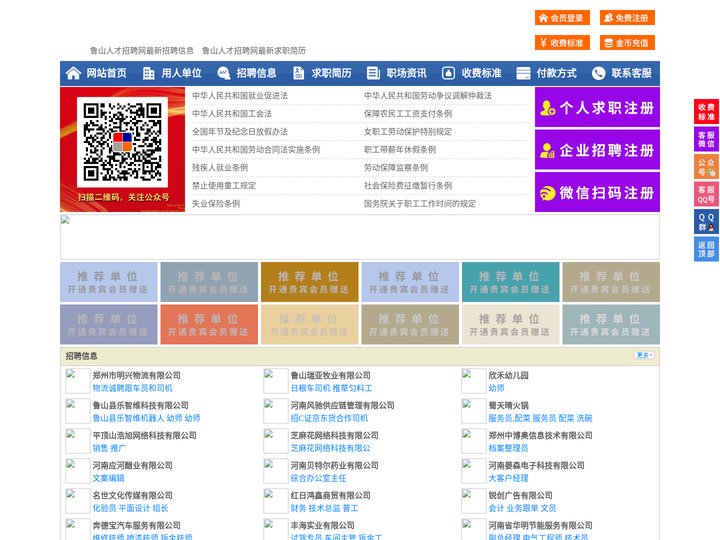Open the 幼师 job link under 欣禾幼儿园

click(x=496, y=388)
